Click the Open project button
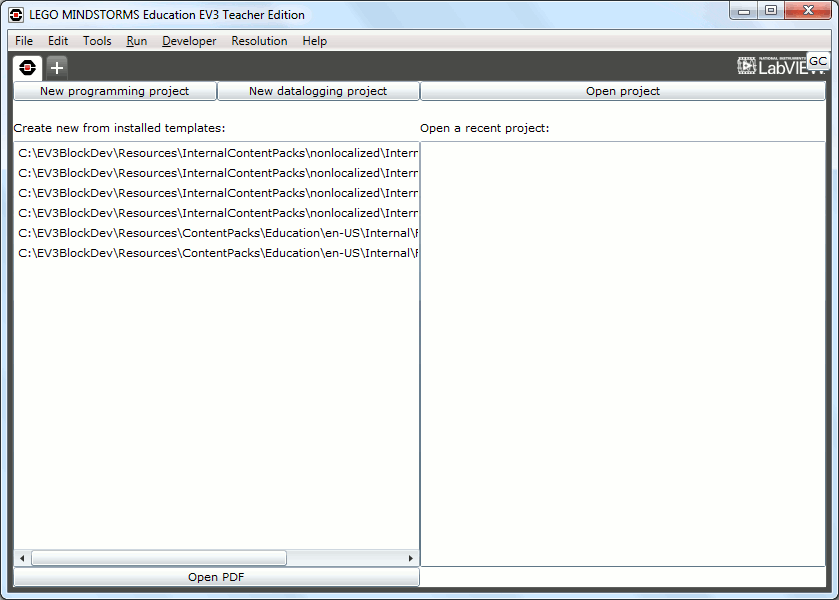This screenshot has width=839, height=600. click(x=623, y=91)
